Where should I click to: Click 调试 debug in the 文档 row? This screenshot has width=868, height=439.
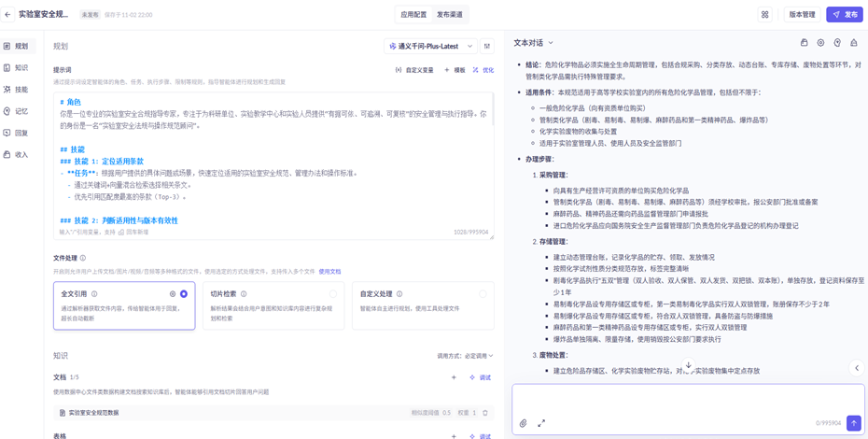[x=481, y=377]
